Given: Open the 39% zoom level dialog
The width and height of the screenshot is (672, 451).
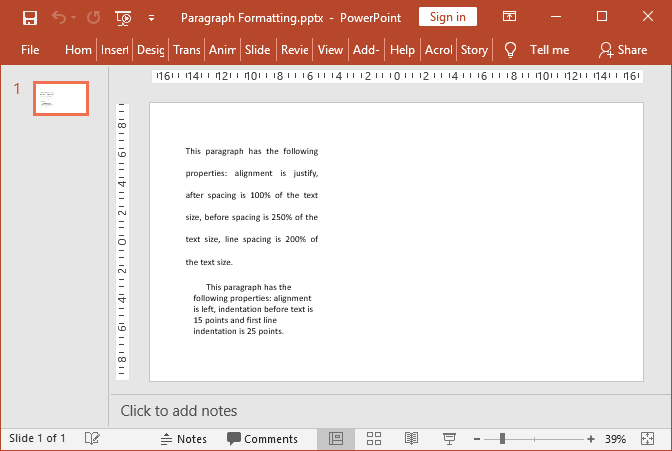Looking at the screenshot, I should coord(615,438).
